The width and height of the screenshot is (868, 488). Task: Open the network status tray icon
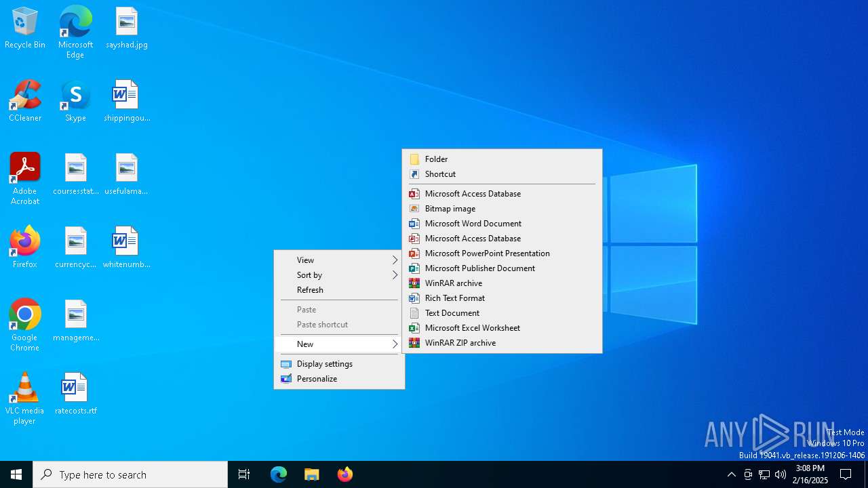point(764,474)
